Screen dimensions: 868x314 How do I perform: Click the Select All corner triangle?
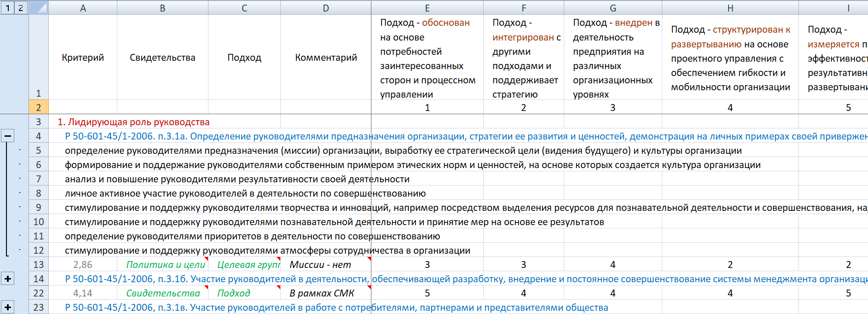pyautogui.click(x=39, y=8)
